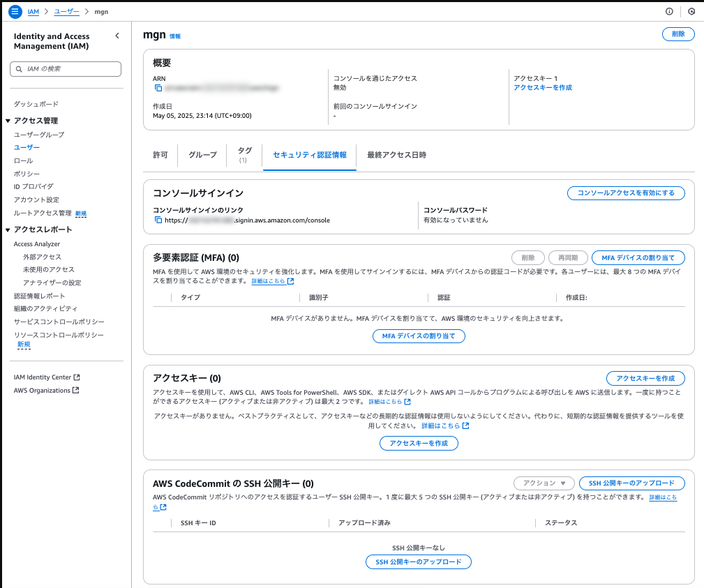Click the magnifier icon in IAM search

click(19, 69)
